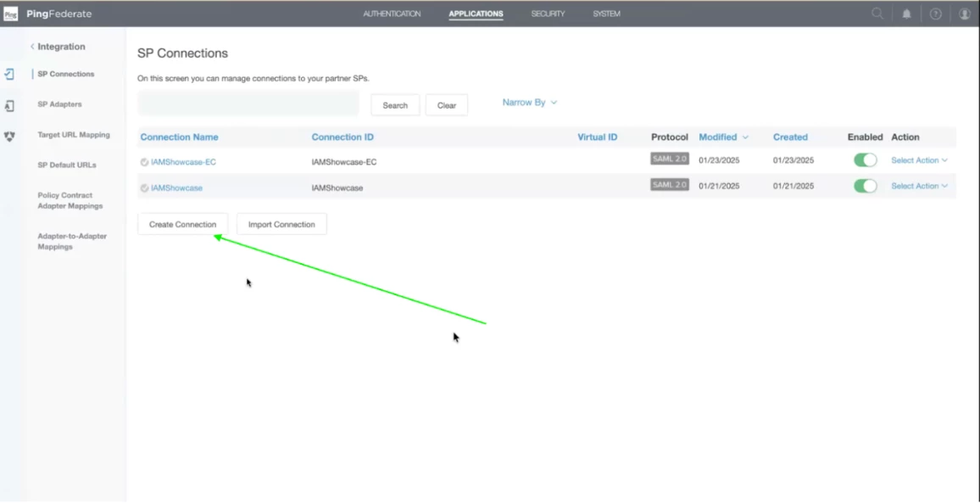Select the SP Connections sidebar icon
This screenshot has height=504, width=980.
(9, 74)
